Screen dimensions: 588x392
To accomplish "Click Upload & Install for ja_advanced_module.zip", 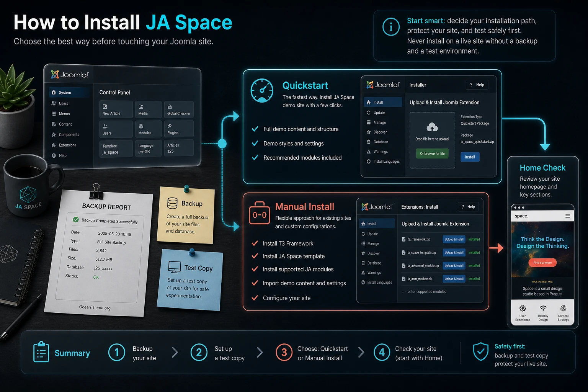I will [x=454, y=266].
